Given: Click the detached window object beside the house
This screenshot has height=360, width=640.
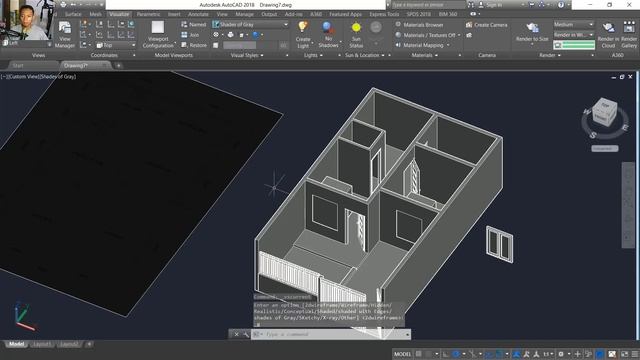Looking at the screenshot, I should pyautogui.click(x=500, y=244).
